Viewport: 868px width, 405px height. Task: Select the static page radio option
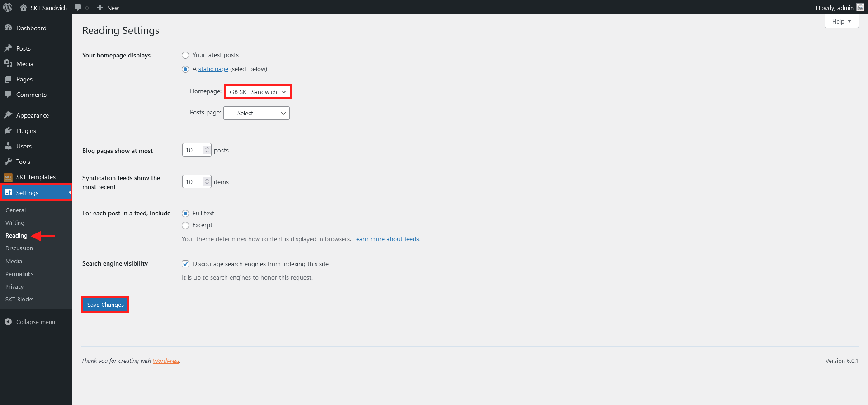185,69
